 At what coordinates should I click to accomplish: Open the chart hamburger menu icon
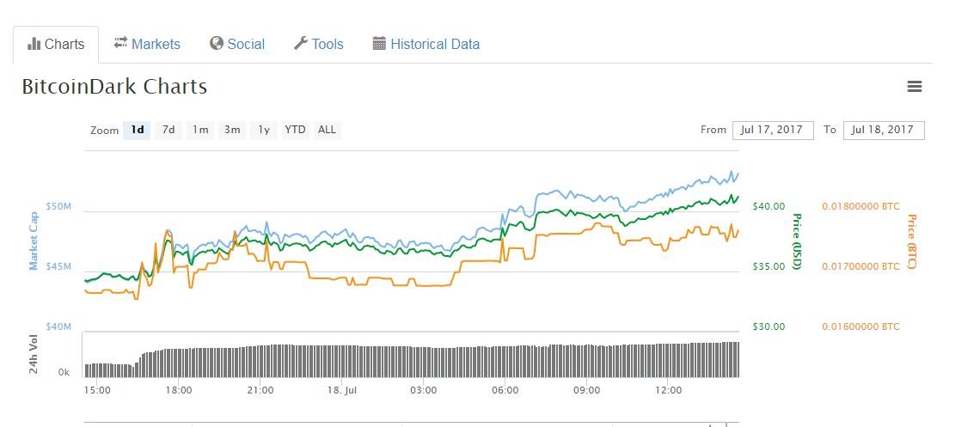tap(915, 87)
